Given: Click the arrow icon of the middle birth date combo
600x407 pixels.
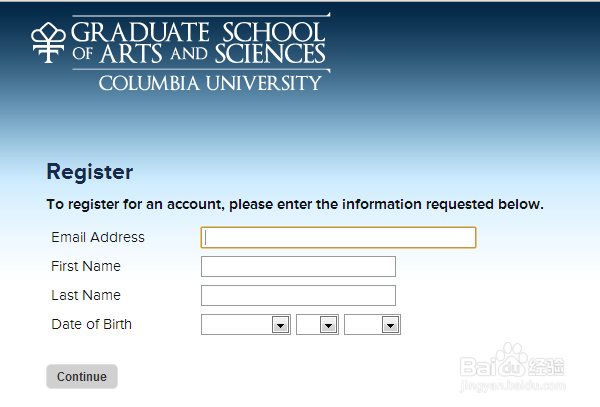Looking at the screenshot, I should click(328, 325).
